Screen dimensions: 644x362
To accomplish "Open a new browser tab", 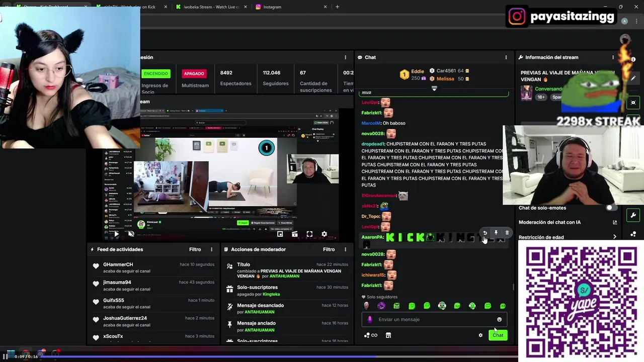I will (337, 7).
